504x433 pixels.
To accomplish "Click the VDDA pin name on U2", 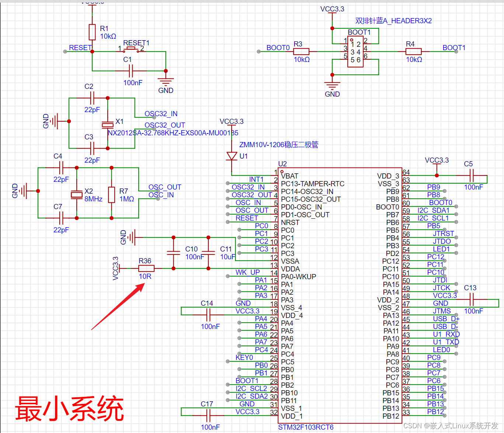I will pyautogui.click(x=291, y=269).
